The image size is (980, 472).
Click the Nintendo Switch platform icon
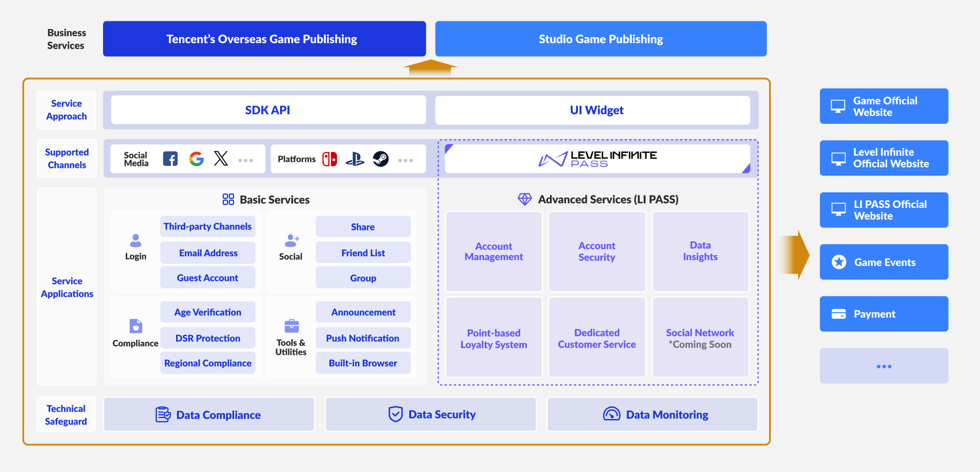point(330,159)
